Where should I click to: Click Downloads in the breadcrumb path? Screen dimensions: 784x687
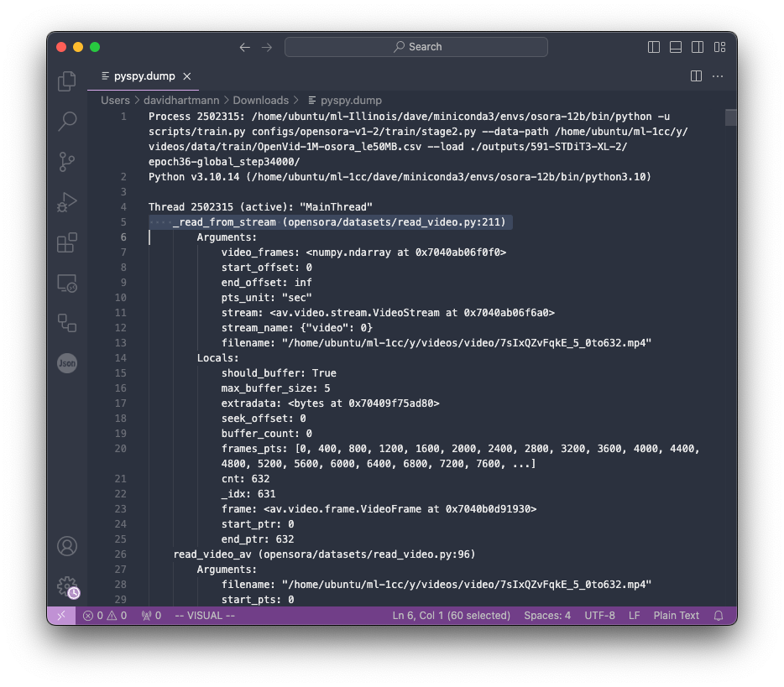coord(260,100)
